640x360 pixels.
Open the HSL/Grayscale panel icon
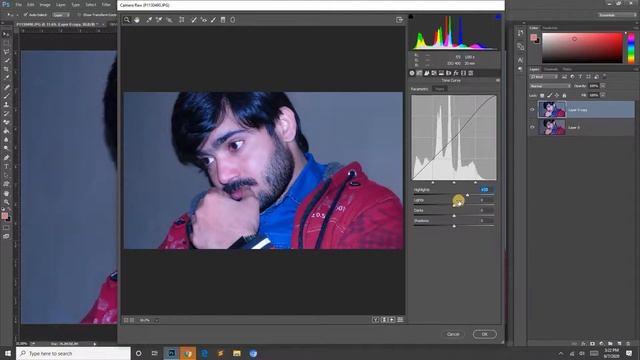point(434,73)
